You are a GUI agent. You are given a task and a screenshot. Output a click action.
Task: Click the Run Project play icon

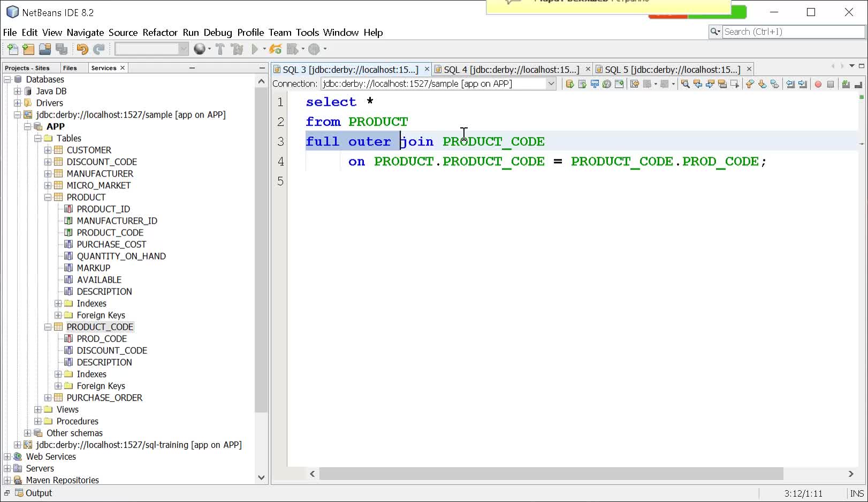tap(255, 49)
